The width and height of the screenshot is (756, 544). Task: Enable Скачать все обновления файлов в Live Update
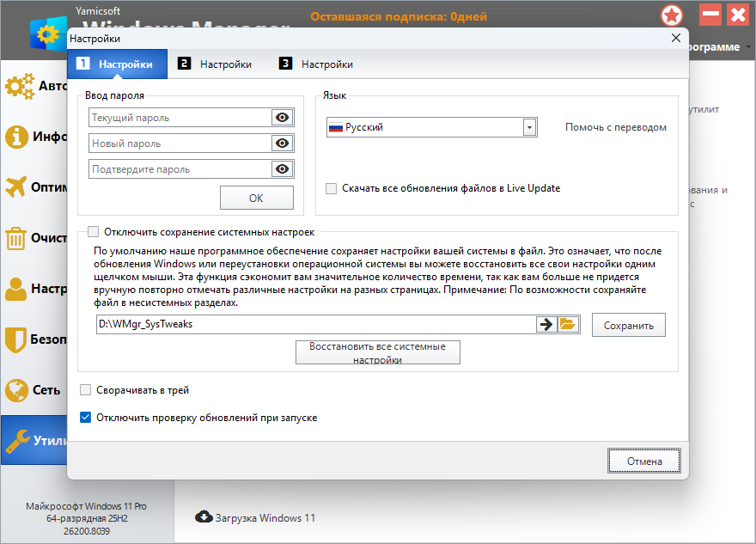(x=332, y=188)
